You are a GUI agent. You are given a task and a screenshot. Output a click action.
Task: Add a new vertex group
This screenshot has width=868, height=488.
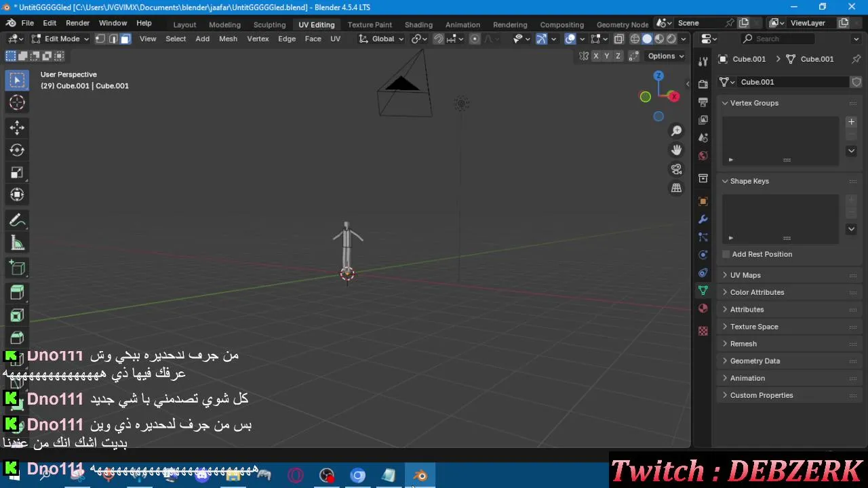pos(851,122)
